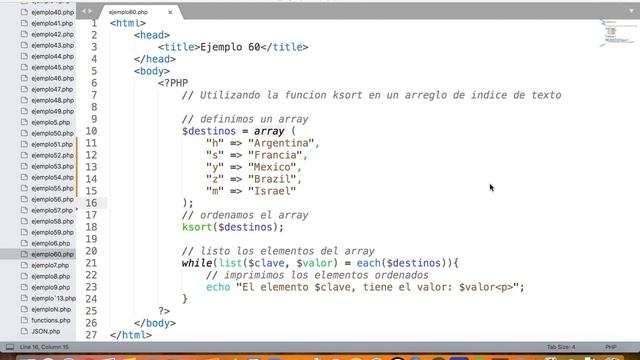Open functions.php in sidebar
The image size is (640, 360).
pos(51,320)
